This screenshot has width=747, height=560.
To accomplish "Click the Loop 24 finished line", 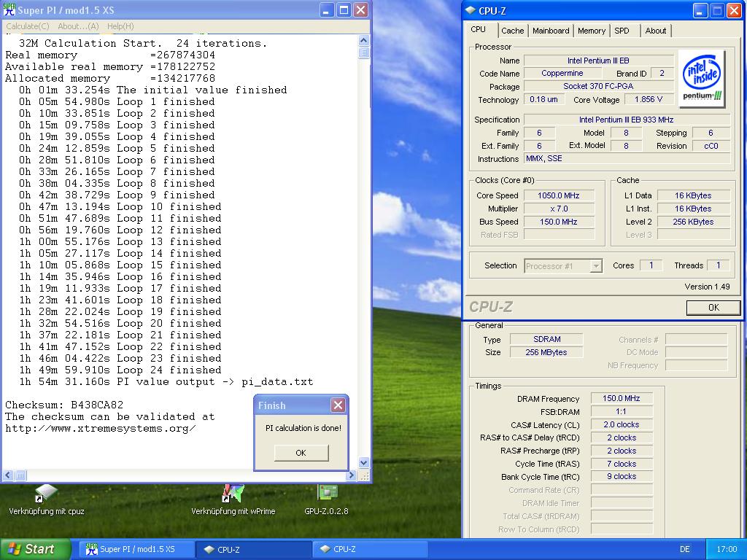I will [120, 370].
